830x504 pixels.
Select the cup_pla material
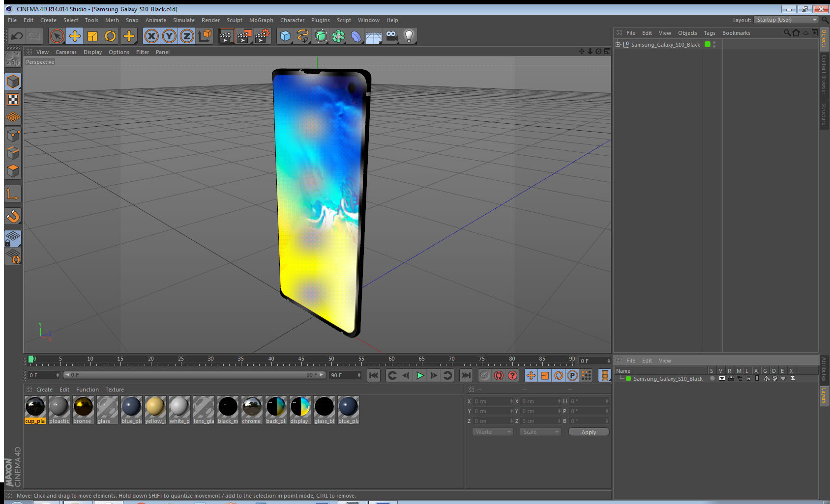(35, 410)
